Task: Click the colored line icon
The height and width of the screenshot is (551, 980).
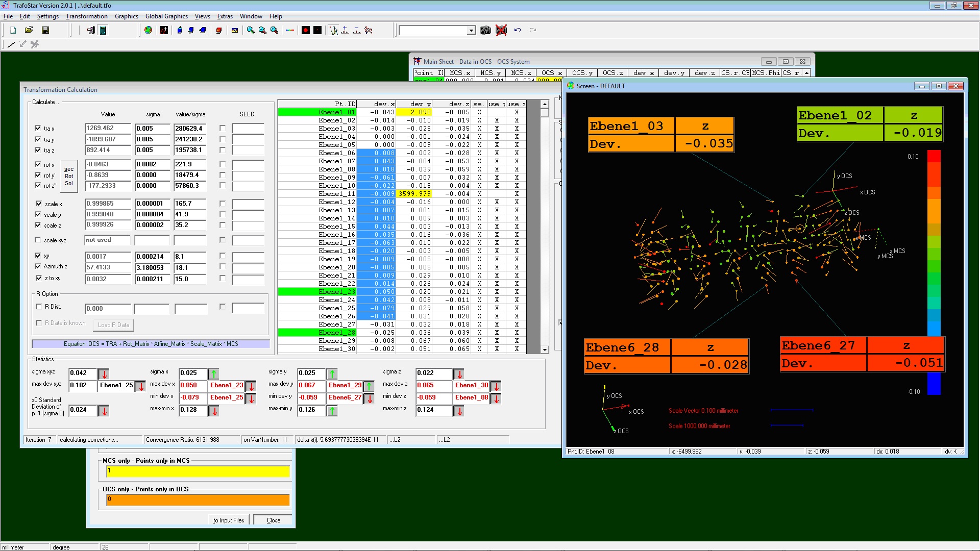Action: coord(290,31)
